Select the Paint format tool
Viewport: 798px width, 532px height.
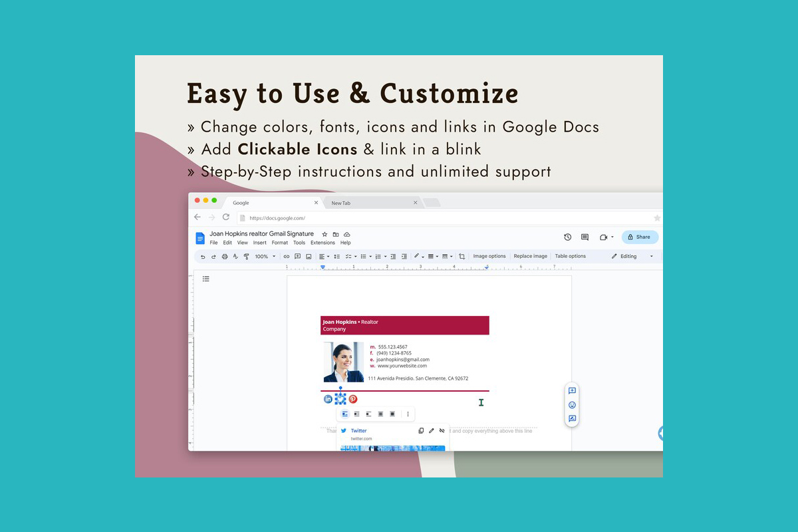point(246,256)
